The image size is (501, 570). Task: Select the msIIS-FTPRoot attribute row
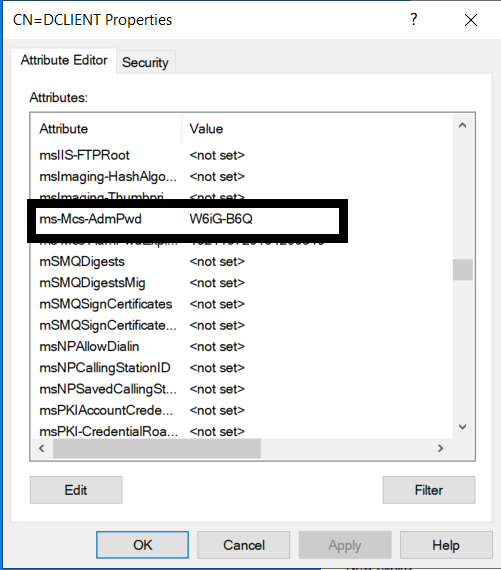pos(242,155)
